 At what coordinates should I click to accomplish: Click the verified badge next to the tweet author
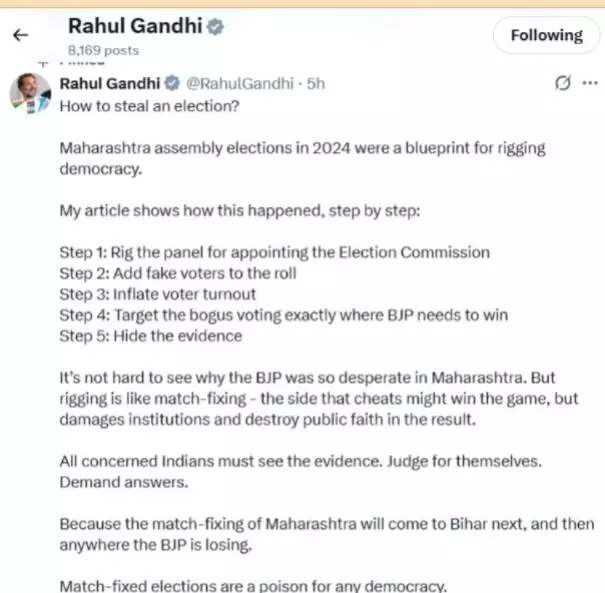[x=172, y=83]
